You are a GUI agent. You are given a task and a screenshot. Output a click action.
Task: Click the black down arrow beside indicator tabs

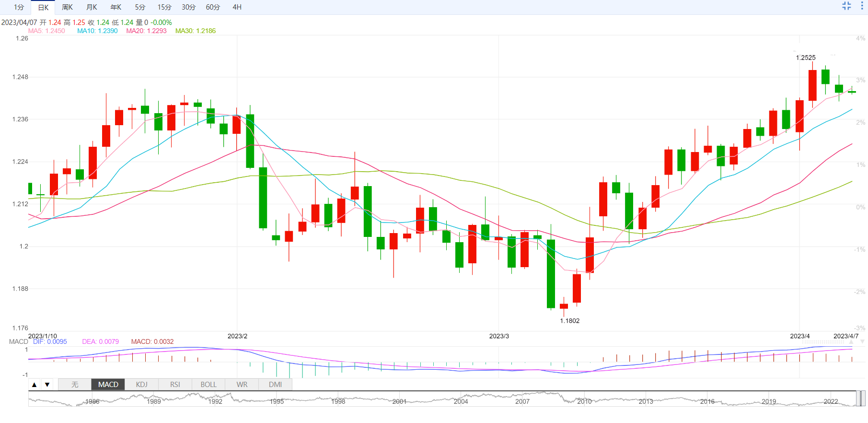(x=47, y=385)
